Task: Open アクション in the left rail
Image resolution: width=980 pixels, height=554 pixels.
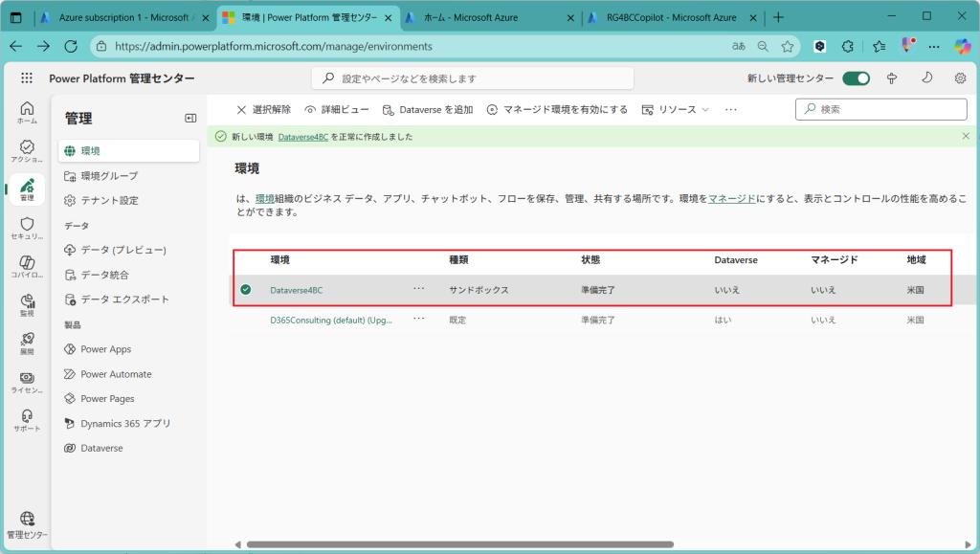Action: (x=27, y=151)
